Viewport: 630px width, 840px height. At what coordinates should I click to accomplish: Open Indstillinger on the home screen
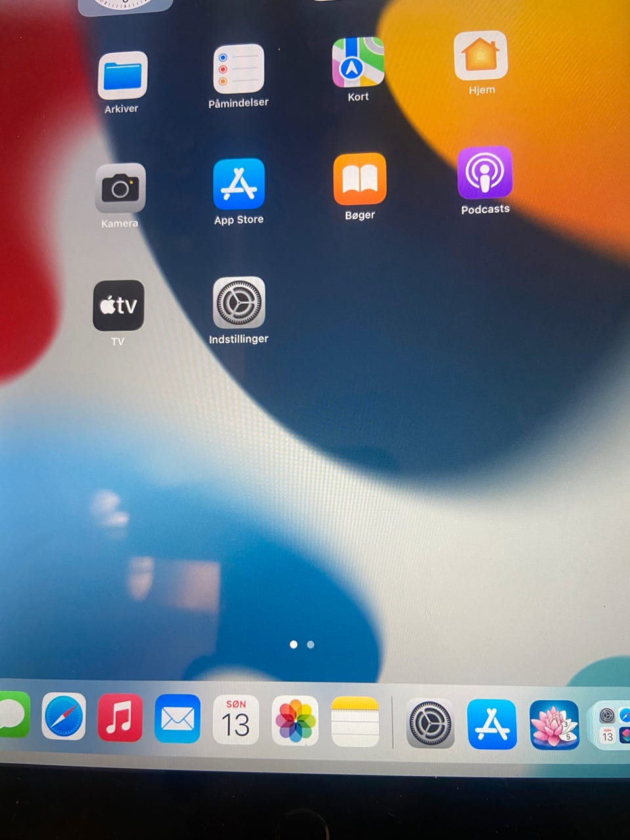pyautogui.click(x=239, y=303)
